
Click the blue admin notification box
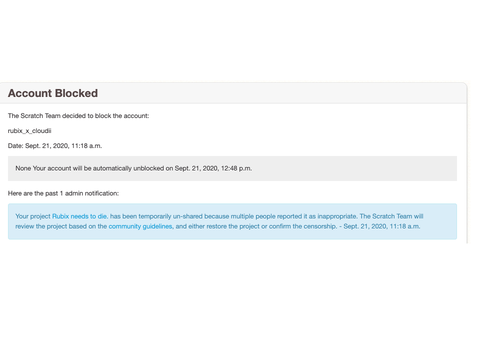232,221
